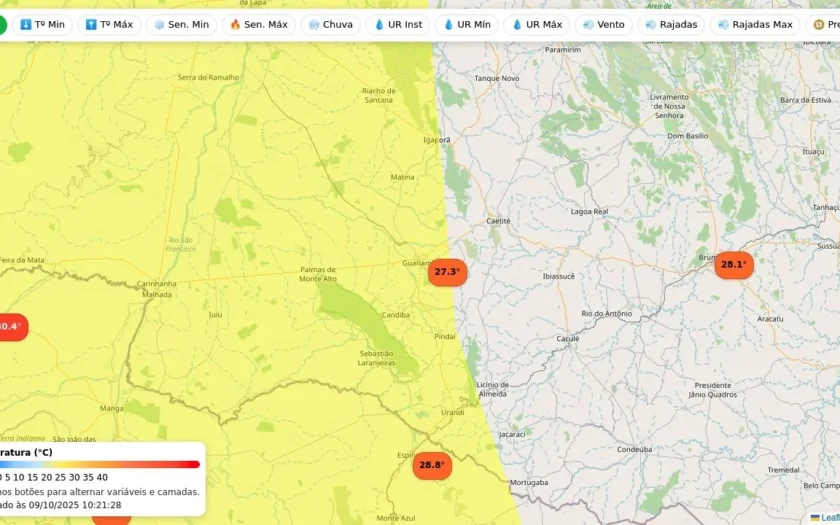Click the Candiba town label
This screenshot has height=525, width=840.
tap(395, 315)
